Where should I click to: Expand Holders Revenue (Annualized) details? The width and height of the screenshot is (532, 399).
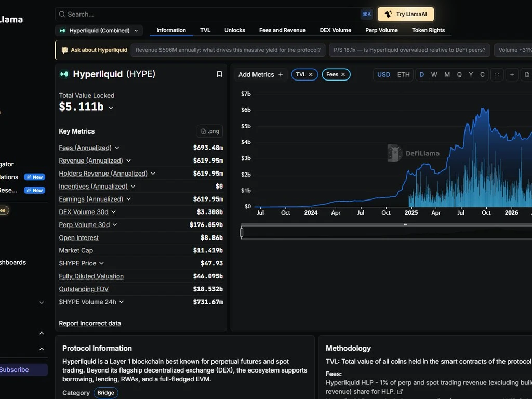point(153,174)
